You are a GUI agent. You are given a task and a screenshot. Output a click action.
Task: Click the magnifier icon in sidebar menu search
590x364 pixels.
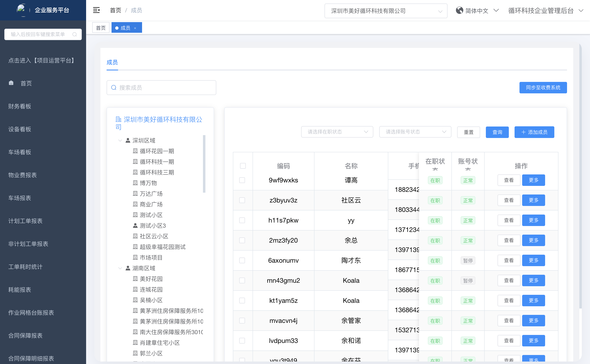click(x=74, y=34)
